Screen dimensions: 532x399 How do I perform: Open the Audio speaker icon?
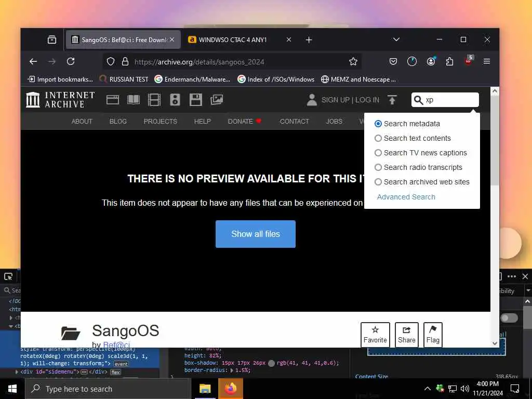coord(175,100)
